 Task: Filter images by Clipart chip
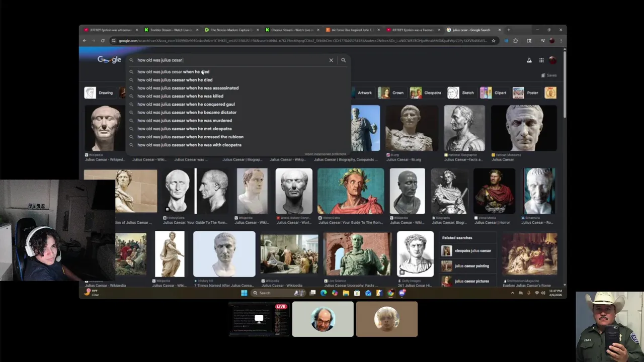(494, 93)
